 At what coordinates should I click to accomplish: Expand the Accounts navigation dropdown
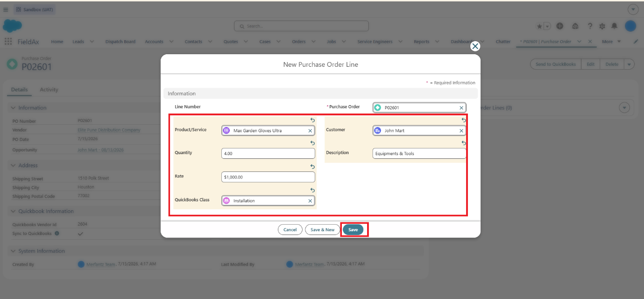[171, 42]
